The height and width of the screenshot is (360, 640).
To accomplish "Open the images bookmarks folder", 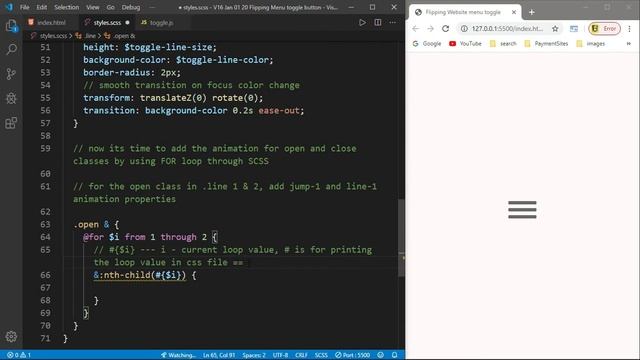I will point(591,43).
